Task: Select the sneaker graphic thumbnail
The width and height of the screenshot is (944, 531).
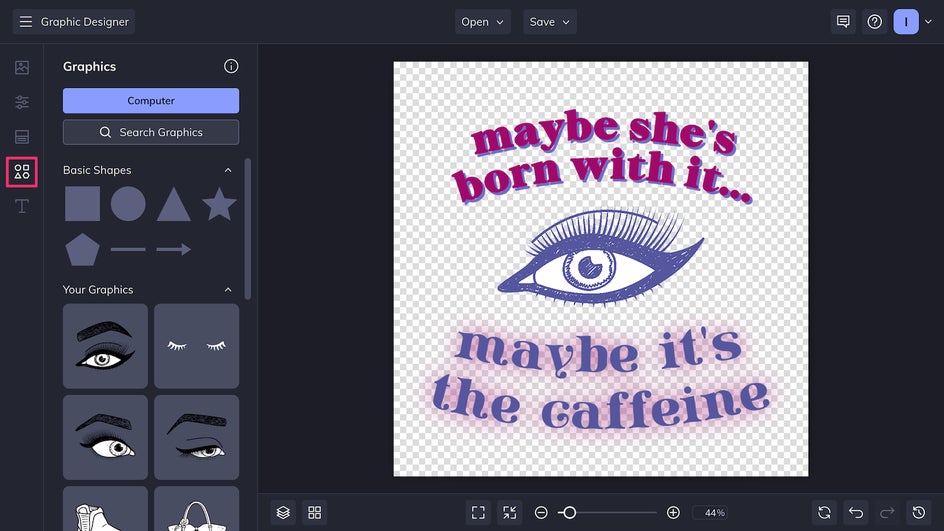Action: [105, 509]
